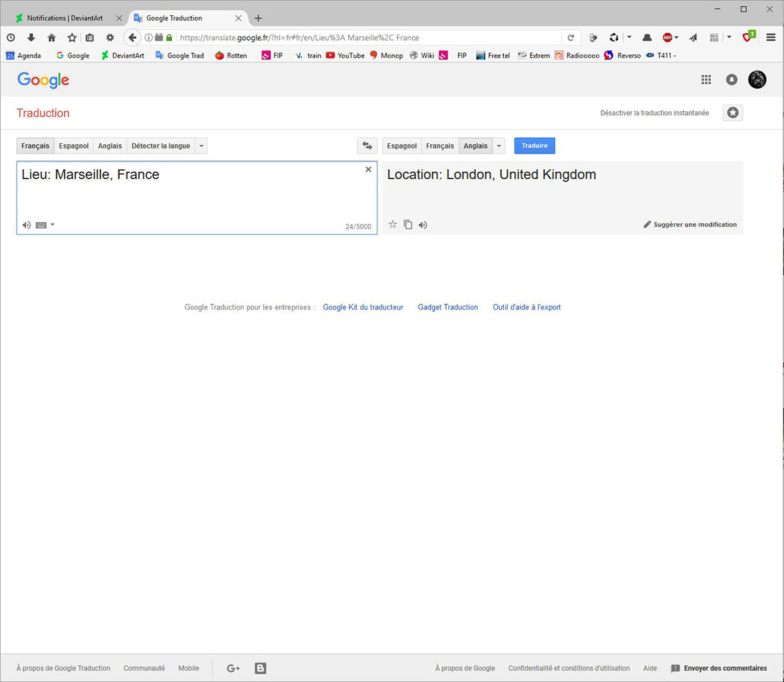This screenshot has width=784, height=682.
Task: Open the Google account avatar
Action: tap(757, 79)
